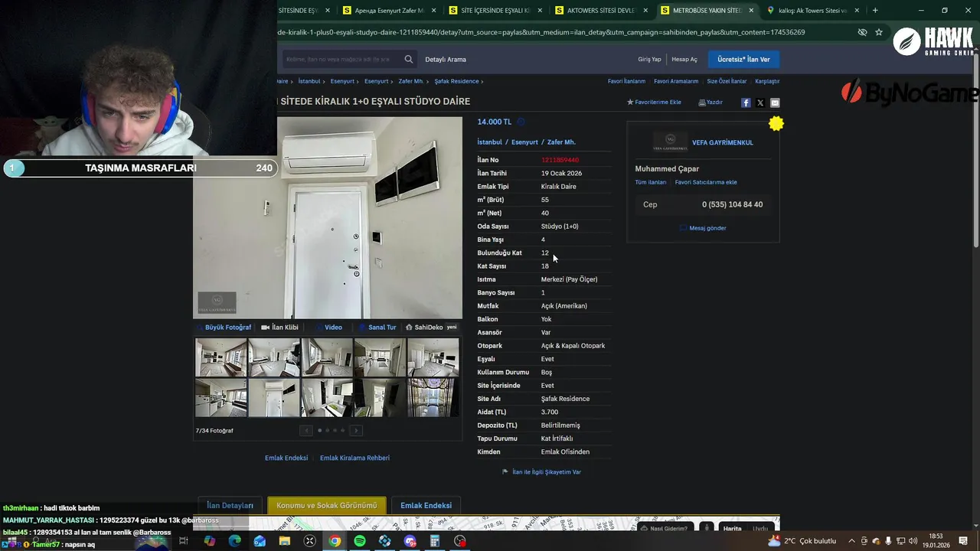
Task: Open Detaylı Arama advanced search
Action: click(x=446, y=60)
